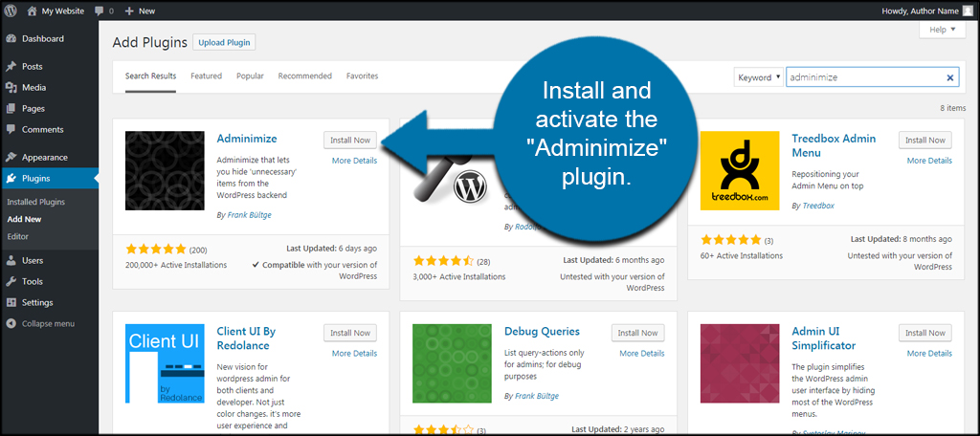Open the Client UI plugin thumbnail

coord(165,363)
